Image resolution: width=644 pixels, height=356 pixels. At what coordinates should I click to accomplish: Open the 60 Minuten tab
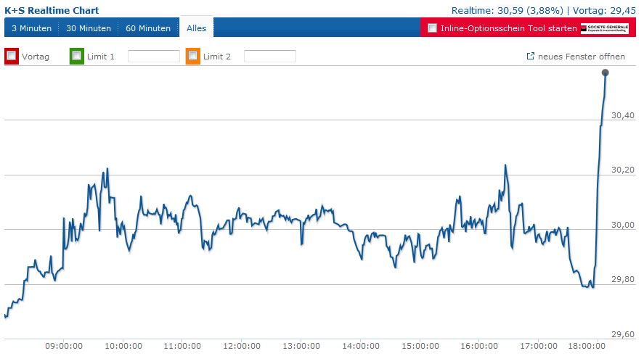[x=148, y=28]
